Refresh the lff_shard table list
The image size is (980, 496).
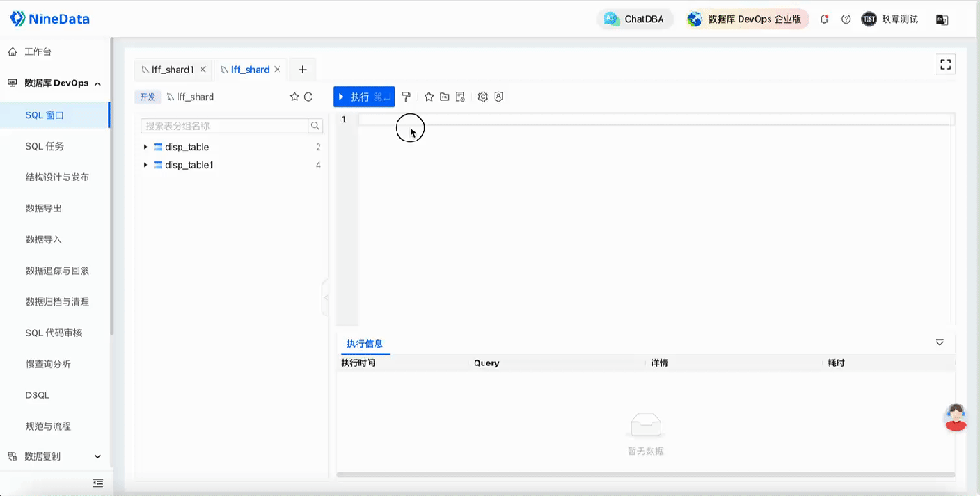(309, 97)
